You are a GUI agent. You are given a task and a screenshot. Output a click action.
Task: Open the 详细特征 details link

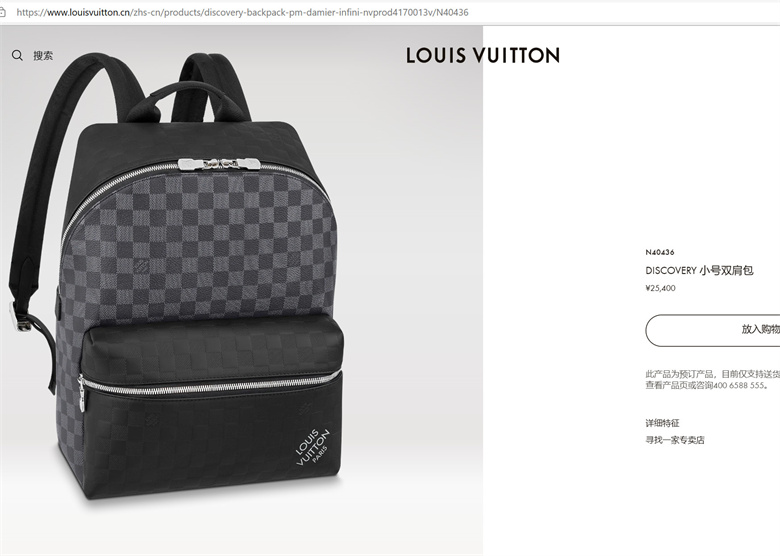(662, 423)
